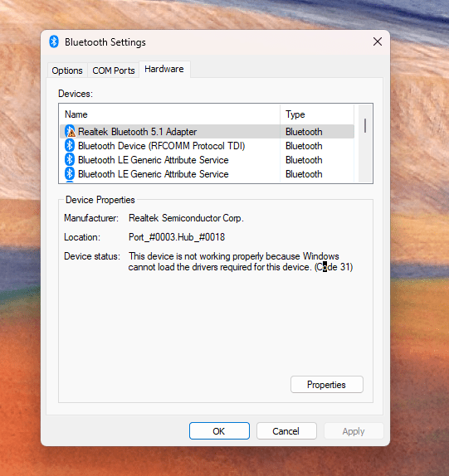Sort devices by the Name column header
Screen dimensions: 449x476
click(x=169, y=114)
